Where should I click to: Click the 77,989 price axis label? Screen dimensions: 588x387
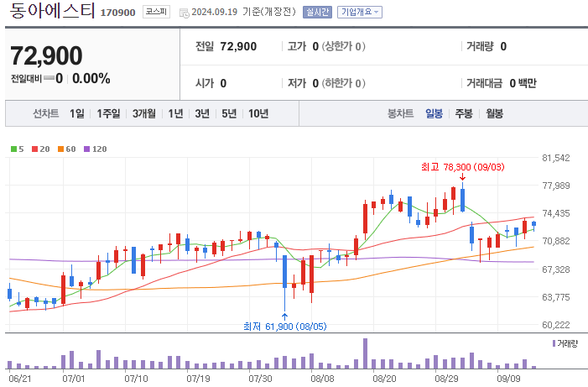556,186
